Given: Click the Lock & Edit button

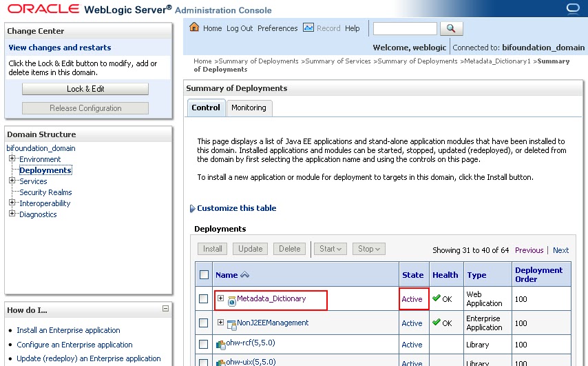Looking at the screenshot, I should pos(85,89).
